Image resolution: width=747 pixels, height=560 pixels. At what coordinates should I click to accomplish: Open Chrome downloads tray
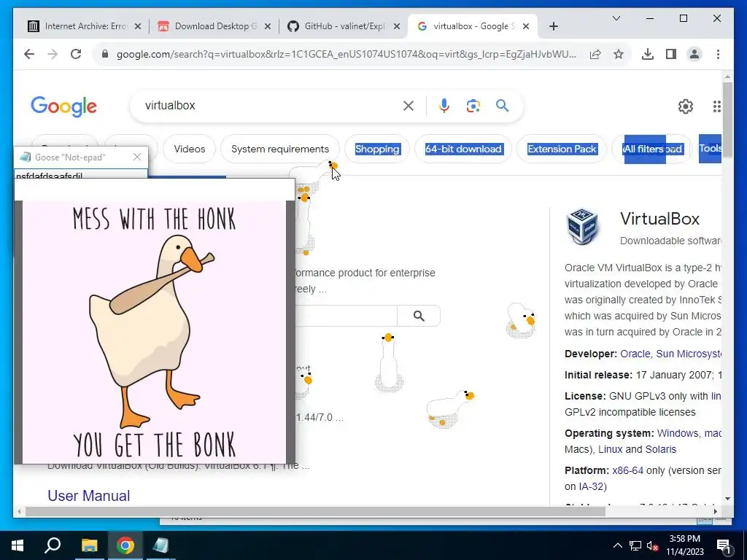[x=648, y=54]
